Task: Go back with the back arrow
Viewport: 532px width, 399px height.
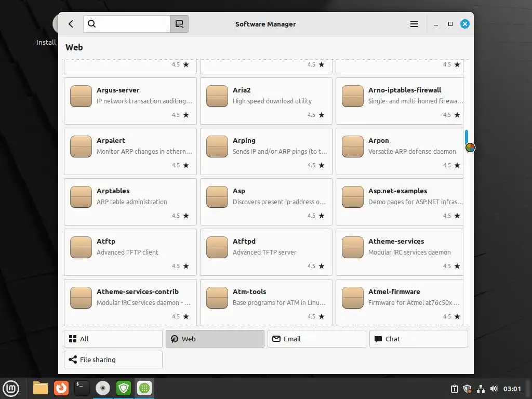Action: point(71,24)
